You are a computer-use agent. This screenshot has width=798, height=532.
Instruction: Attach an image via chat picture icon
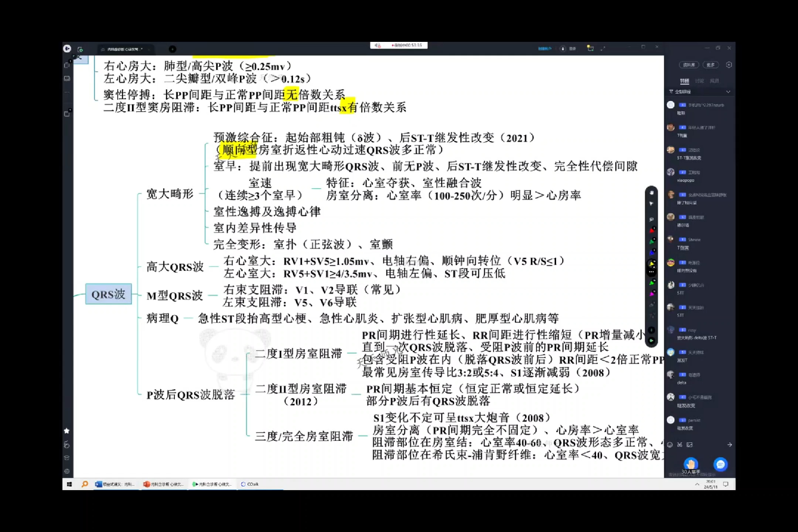pyautogui.click(x=690, y=445)
